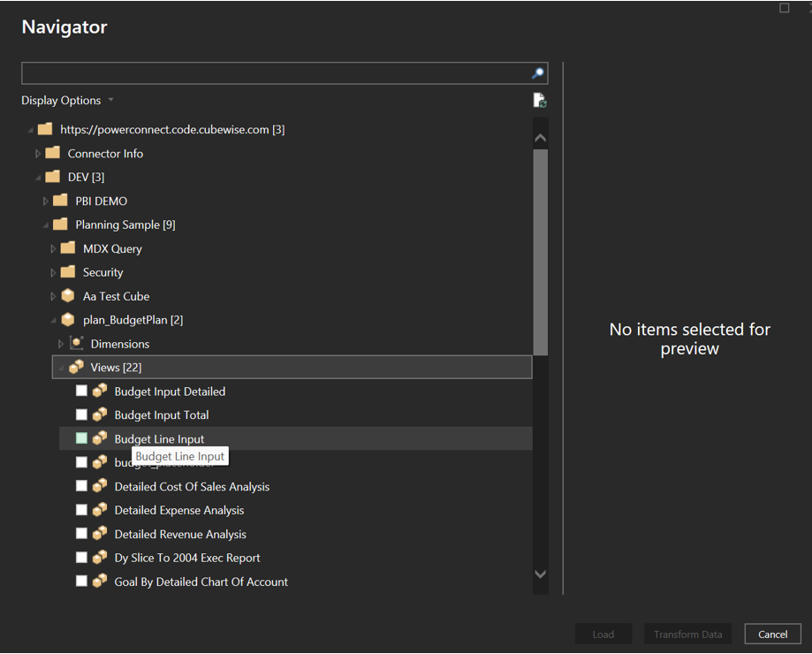Expand the Connector Info folder

(37, 153)
